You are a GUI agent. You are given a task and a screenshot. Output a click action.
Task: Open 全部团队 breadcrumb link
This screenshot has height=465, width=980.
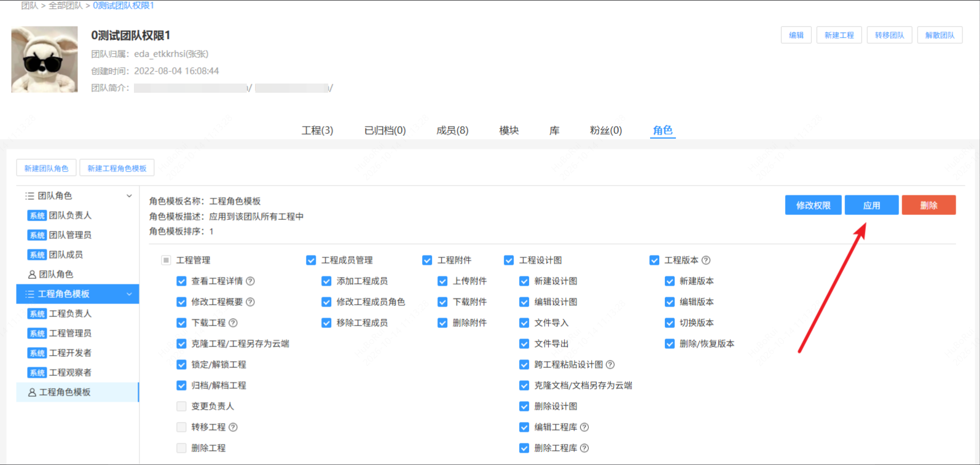coord(65,6)
